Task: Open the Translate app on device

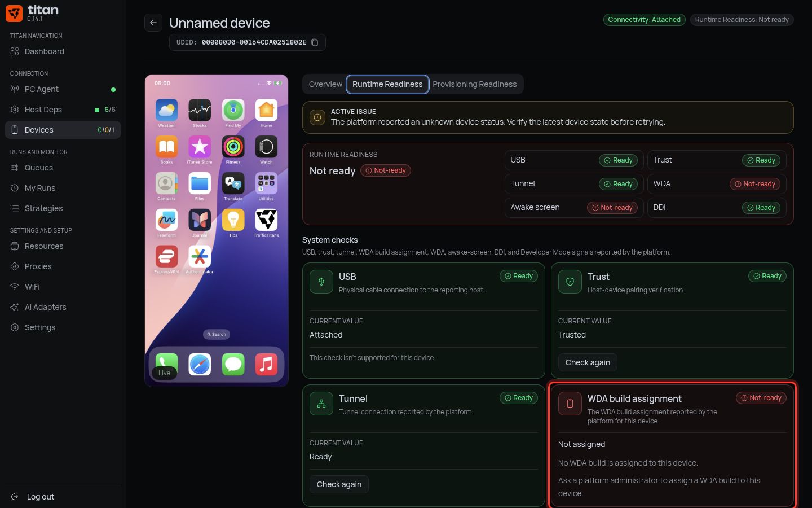Action: pyautogui.click(x=233, y=183)
